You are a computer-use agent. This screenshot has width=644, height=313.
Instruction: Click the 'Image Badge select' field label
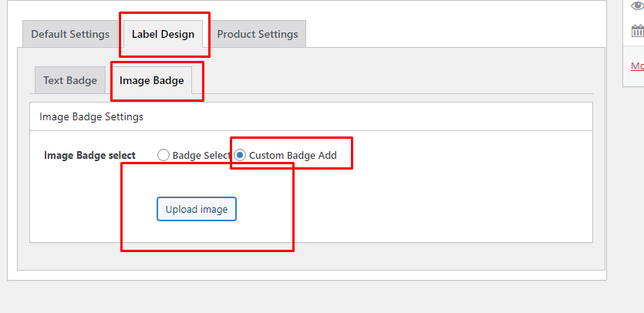89,155
